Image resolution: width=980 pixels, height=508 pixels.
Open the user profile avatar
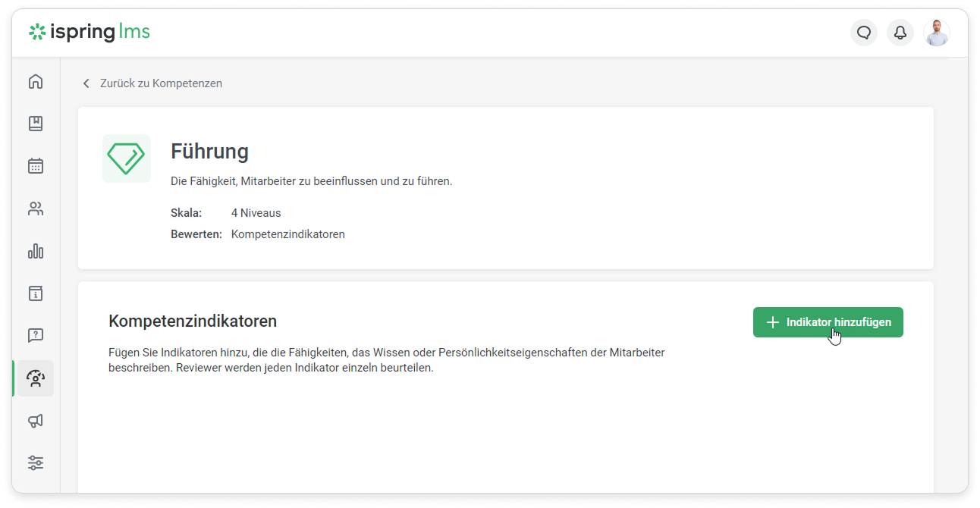[x=937, y=33]
